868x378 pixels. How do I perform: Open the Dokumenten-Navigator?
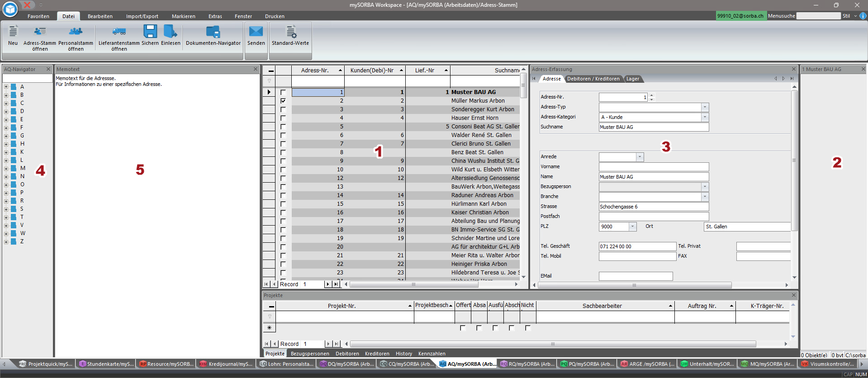click(x=213, y=32)
